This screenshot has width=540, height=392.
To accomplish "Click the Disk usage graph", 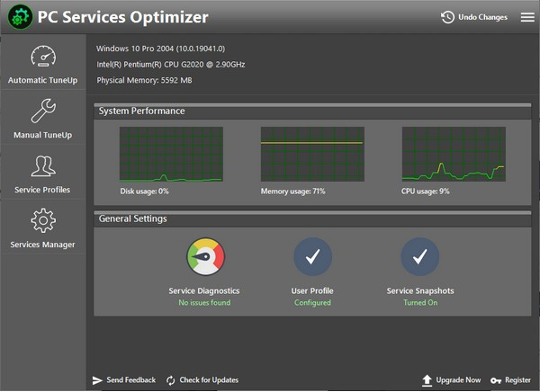I will (x=171, y=154).
